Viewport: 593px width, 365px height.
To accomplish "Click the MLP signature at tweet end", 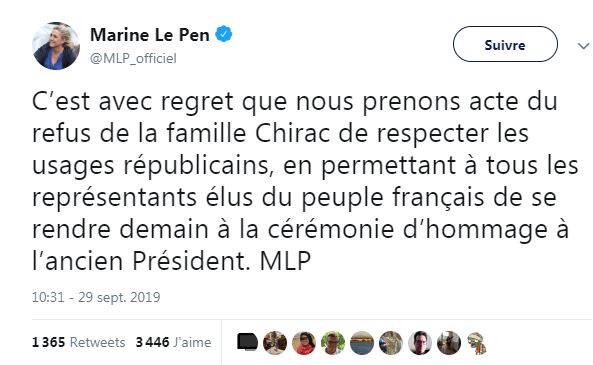I will tap(285, 261).
